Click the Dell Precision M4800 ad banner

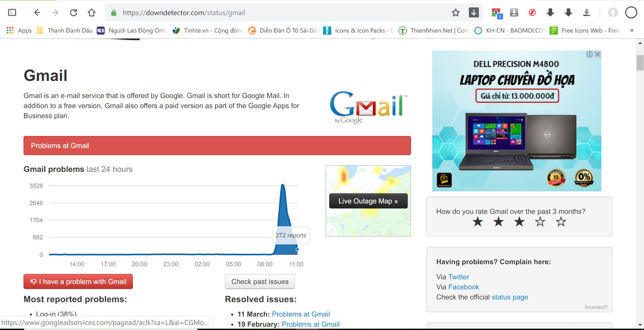click(x=516, y=121)
